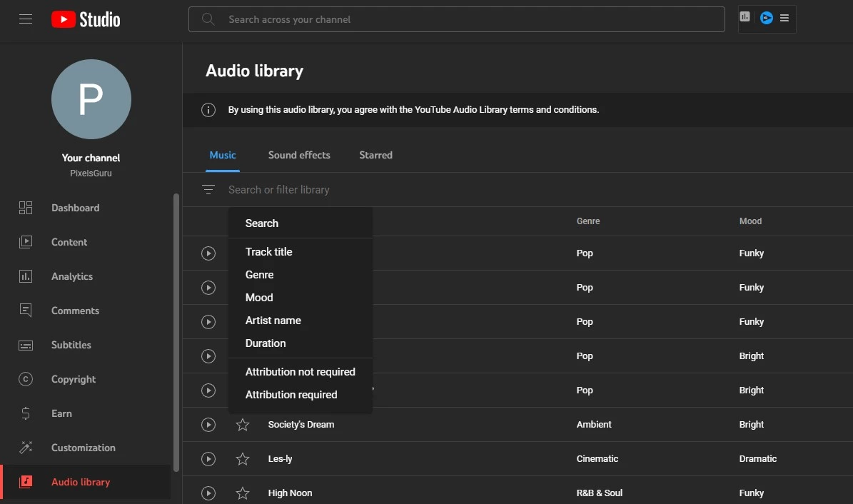
Task: Star the Les-ly track
Action: (x=243, y=459)
